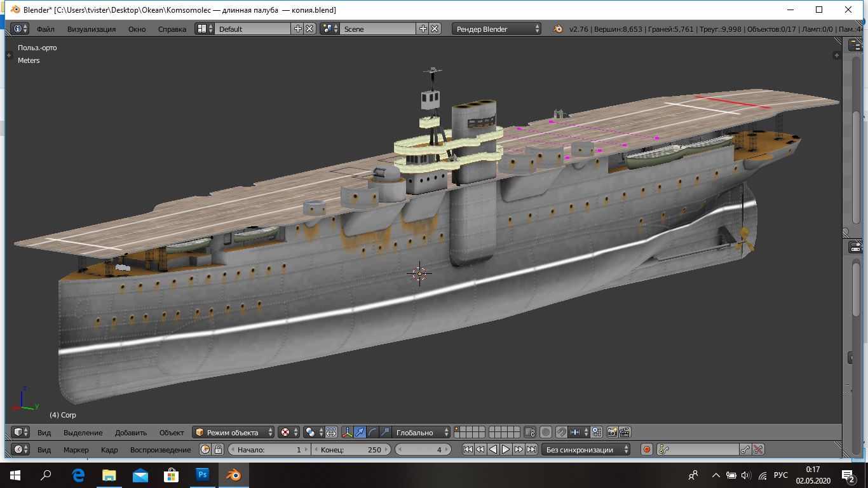Delete the Scene with its X button
Screen dimensions: 868x488
(435, 29)
